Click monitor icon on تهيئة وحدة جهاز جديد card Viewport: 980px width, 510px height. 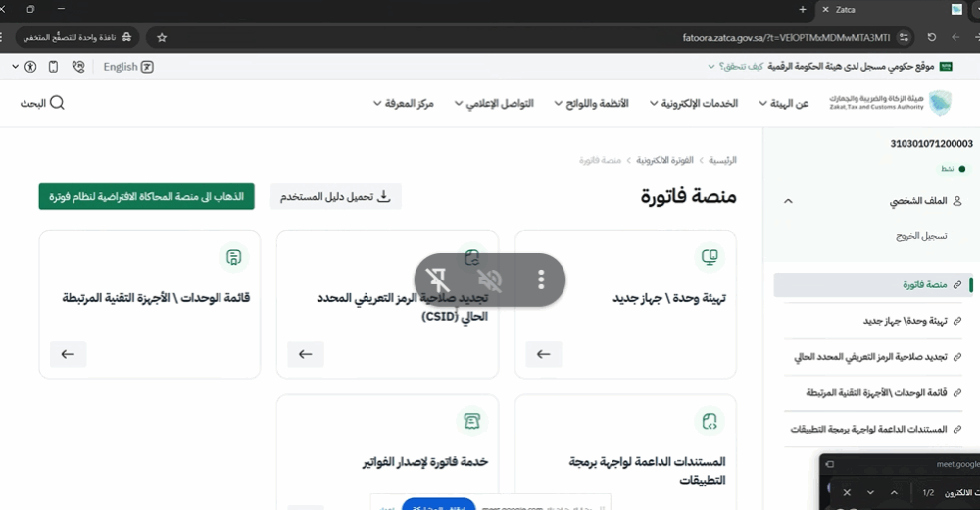click(x=710, y=257)
